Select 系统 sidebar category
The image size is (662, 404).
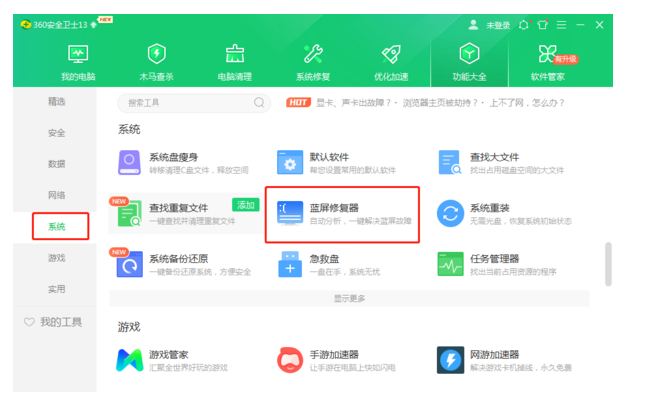pyautogui.click(x=57, y=227)
